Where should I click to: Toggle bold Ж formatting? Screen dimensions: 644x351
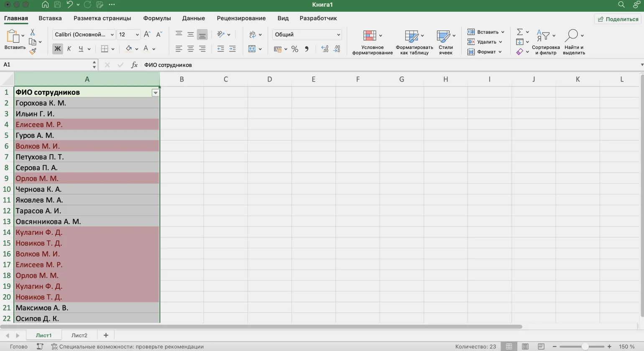tap(57, 49)
